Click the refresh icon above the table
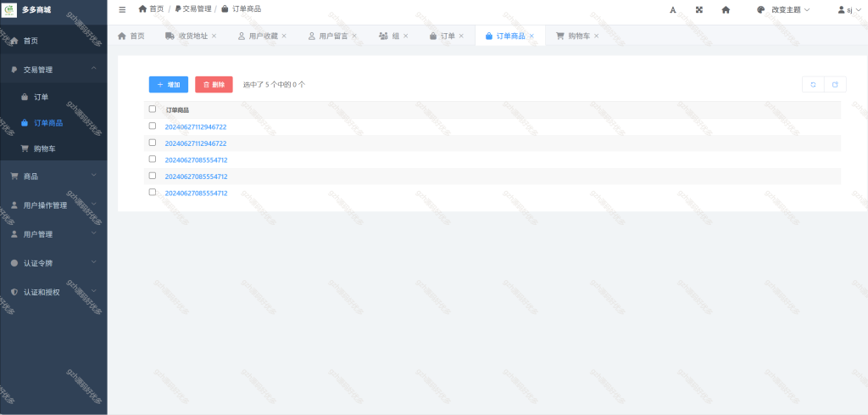 813,84
